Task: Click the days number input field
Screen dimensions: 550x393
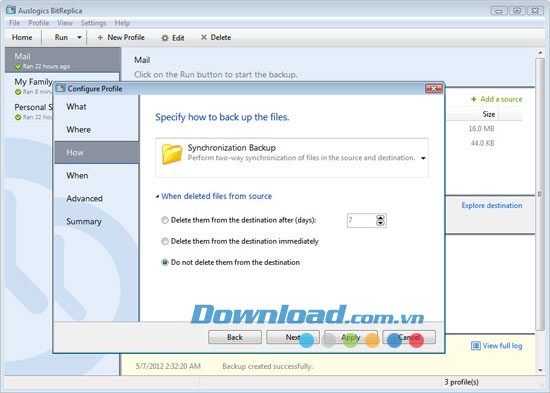Action: pos(361,220)
